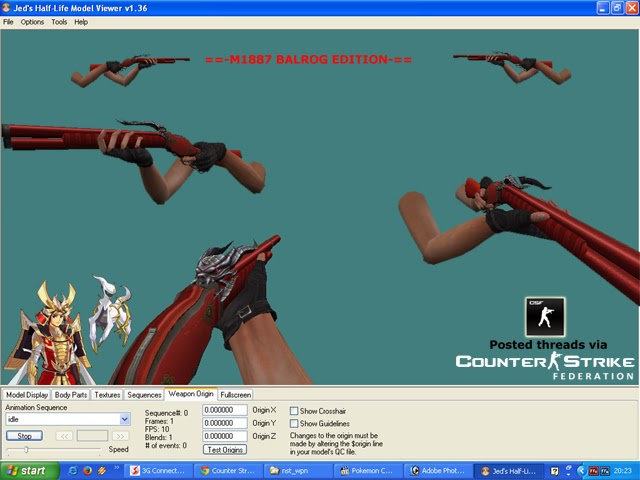The image size is (640, 480).
Task: Expand hidden system tray icons arrow
Action: (x=582, y=471)
